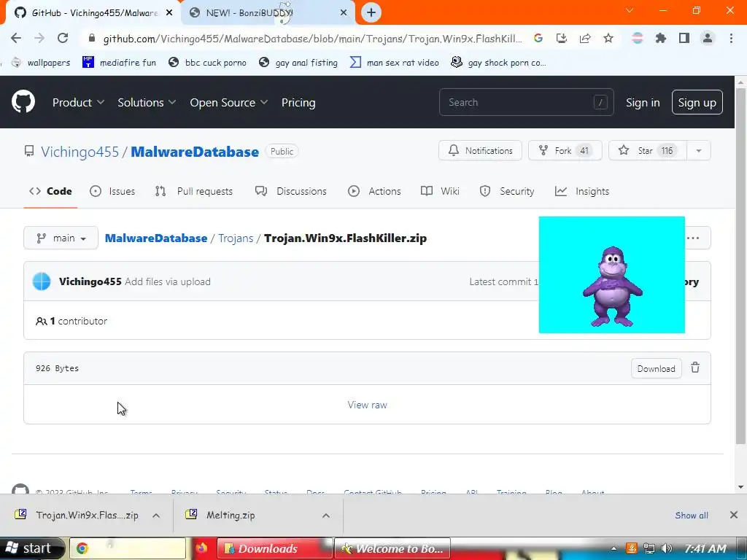Click the address bar URL
747x560 pixels.
coord(312,39)
